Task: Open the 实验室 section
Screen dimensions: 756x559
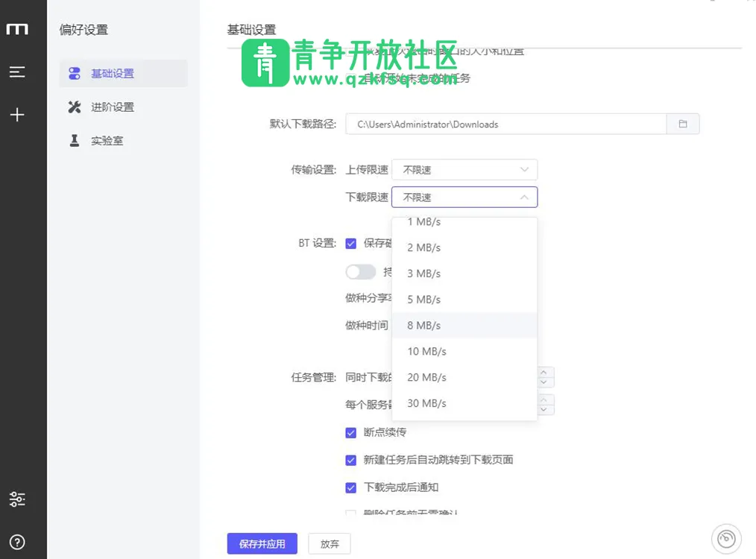Action: pos(107,141)
